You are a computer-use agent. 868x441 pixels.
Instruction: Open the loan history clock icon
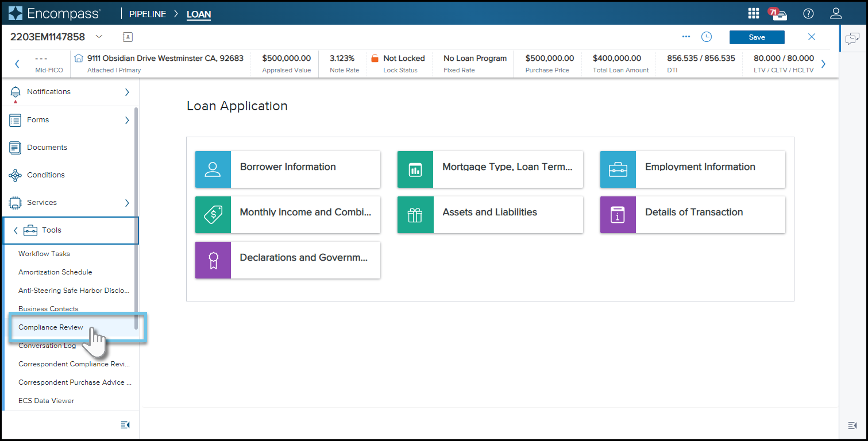pyautogui.click(x=707, y=37)
